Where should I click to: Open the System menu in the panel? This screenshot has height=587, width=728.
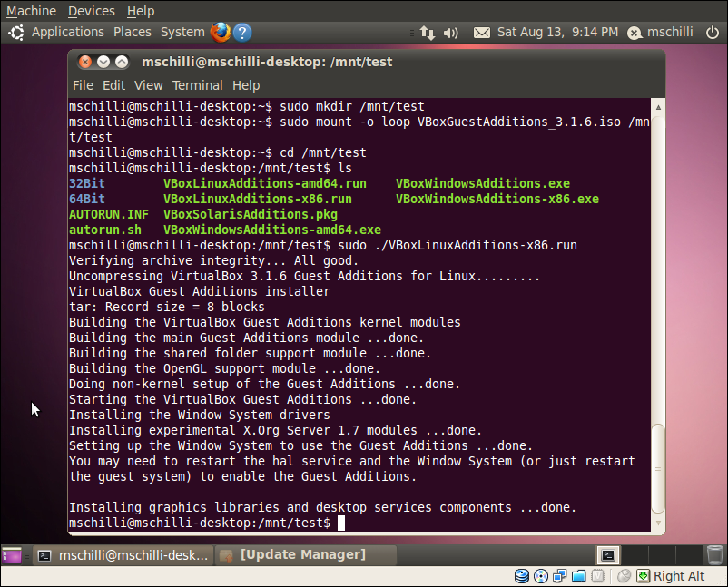coord(182,32)
